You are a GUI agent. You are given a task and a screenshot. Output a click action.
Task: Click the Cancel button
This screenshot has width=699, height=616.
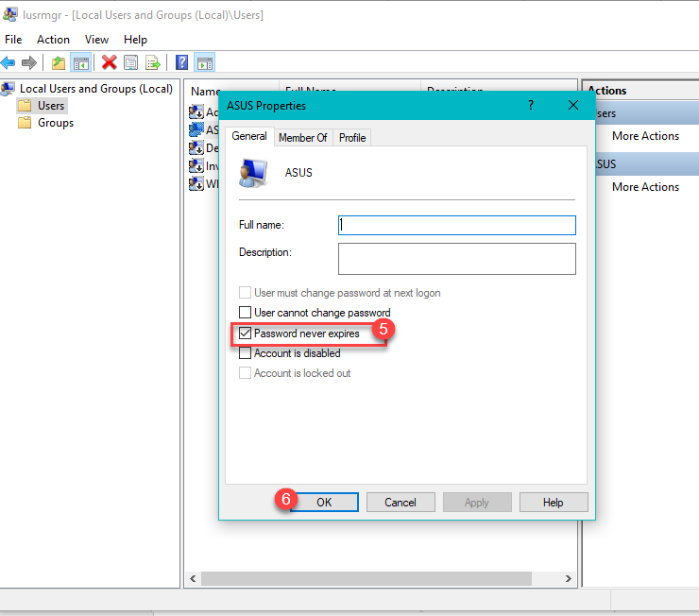click(x=401, y=503)
